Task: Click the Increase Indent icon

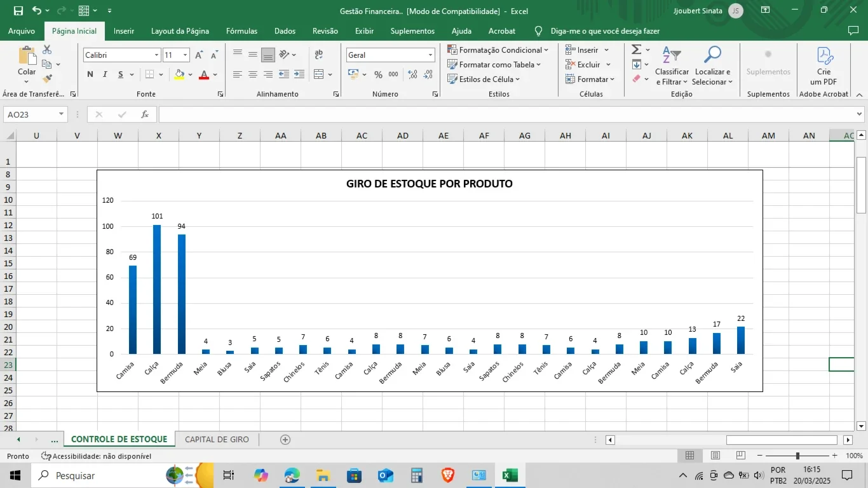Action: tap(299, 74)
